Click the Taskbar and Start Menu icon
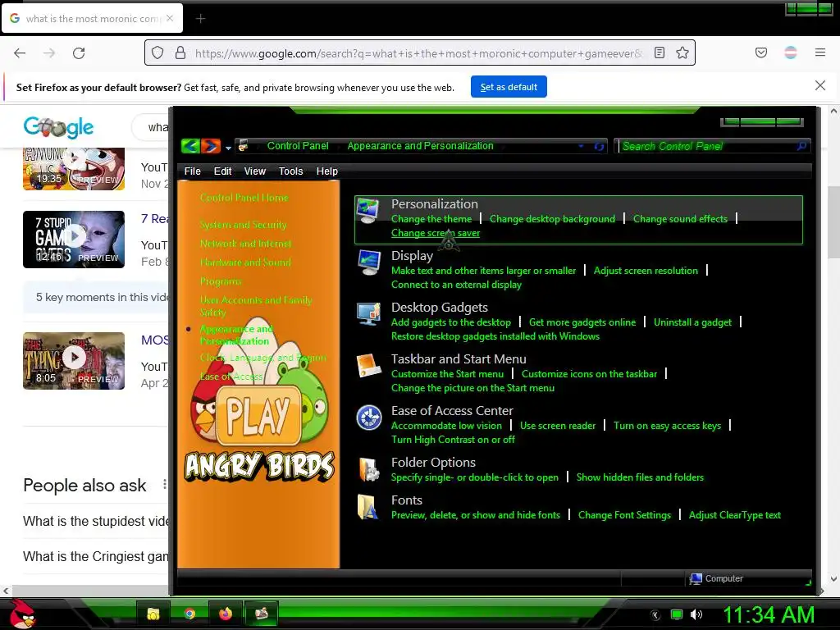The width and height of the screenshot is (840, 630). [x=368, y=366]
